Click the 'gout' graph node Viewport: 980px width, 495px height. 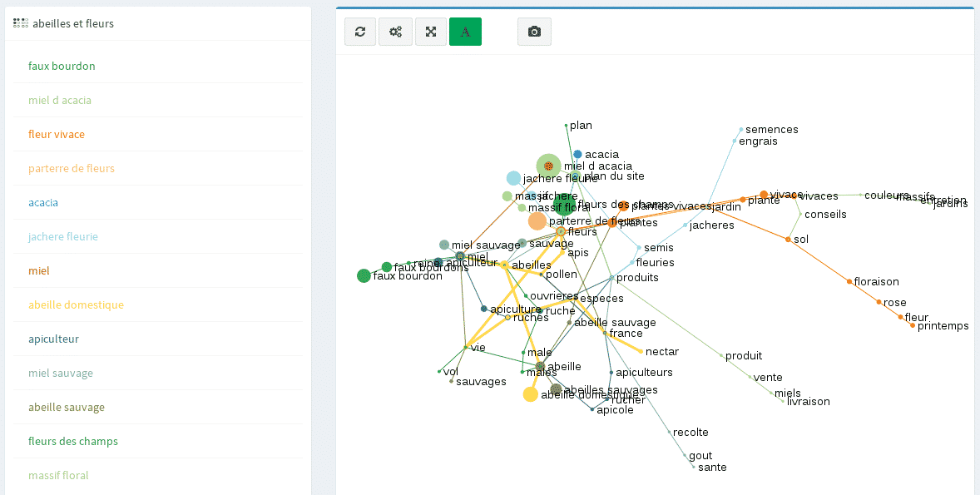685,456
